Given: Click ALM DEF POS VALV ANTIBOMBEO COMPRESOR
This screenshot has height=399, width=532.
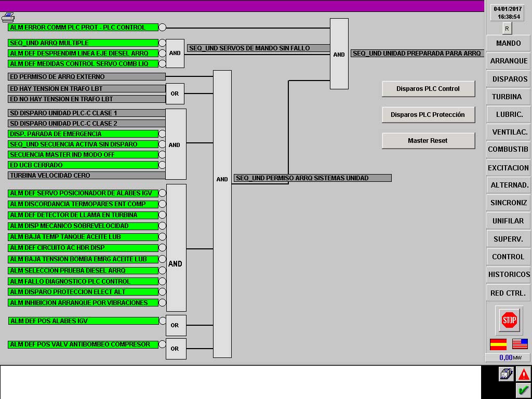Looking at the screenshot, I should (83, 344).
